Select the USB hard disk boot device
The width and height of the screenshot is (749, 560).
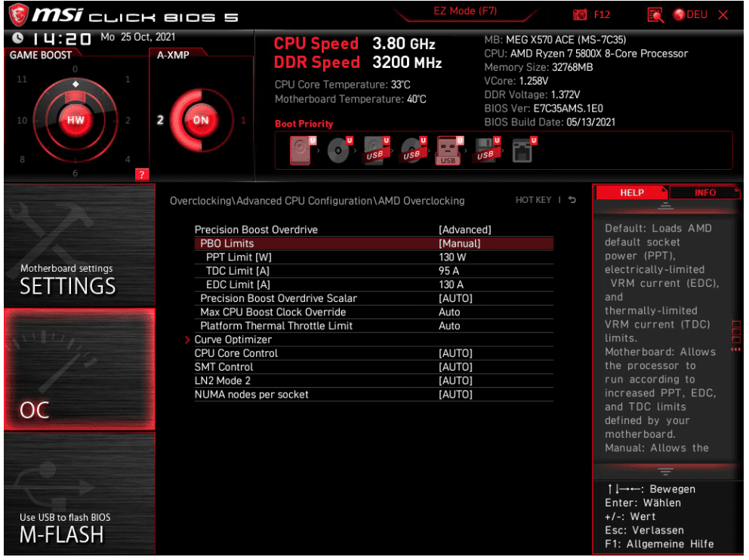(x=377, y=150)
